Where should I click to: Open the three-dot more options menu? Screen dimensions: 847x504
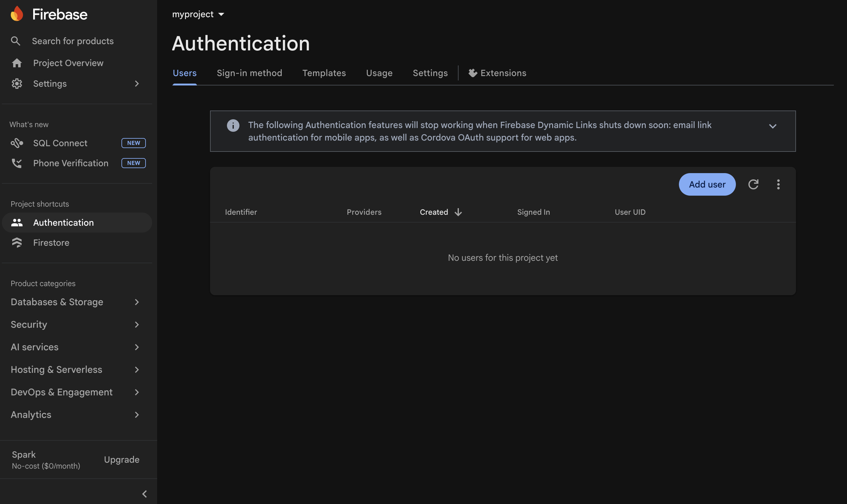click(778, 184)
